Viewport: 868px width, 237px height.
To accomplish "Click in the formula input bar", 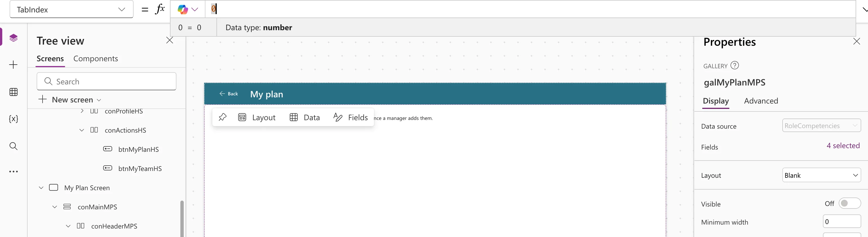I will [x=530, y=9].
